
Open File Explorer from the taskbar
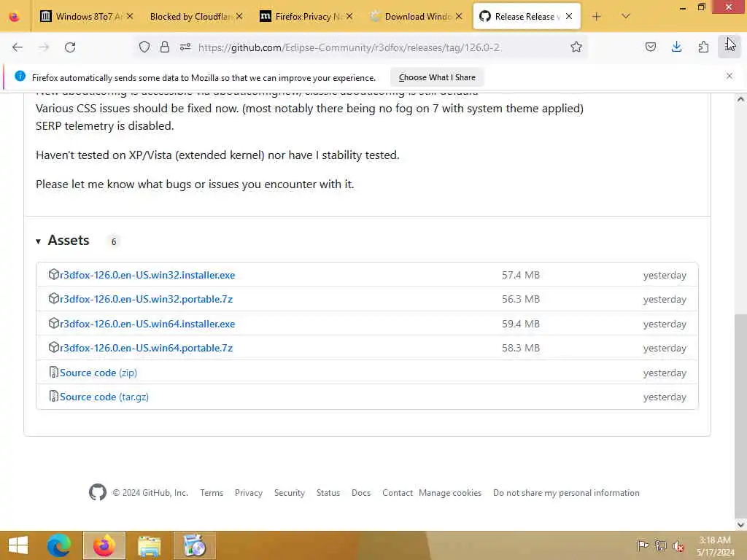pos(149,545)
